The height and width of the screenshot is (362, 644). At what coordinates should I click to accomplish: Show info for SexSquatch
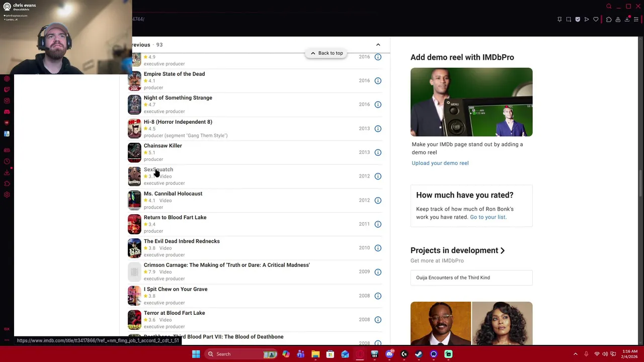pyautogui.click(x=378, y=176)
